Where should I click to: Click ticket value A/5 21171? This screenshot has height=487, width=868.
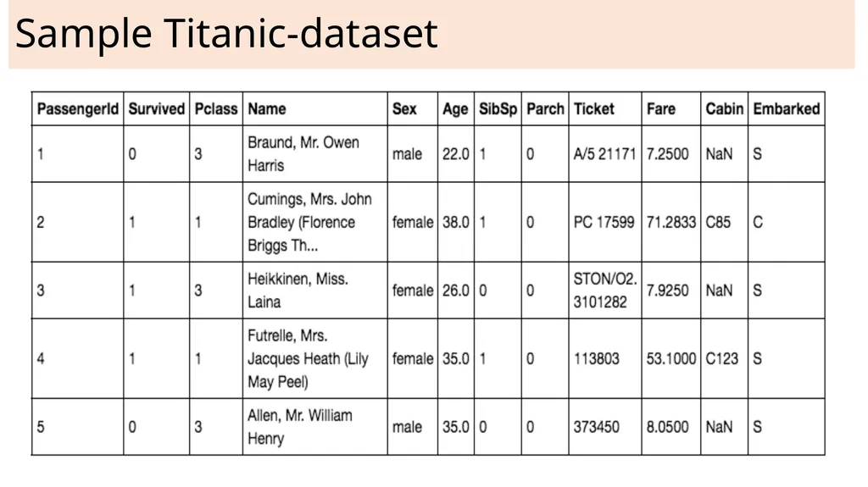point(604,154)
